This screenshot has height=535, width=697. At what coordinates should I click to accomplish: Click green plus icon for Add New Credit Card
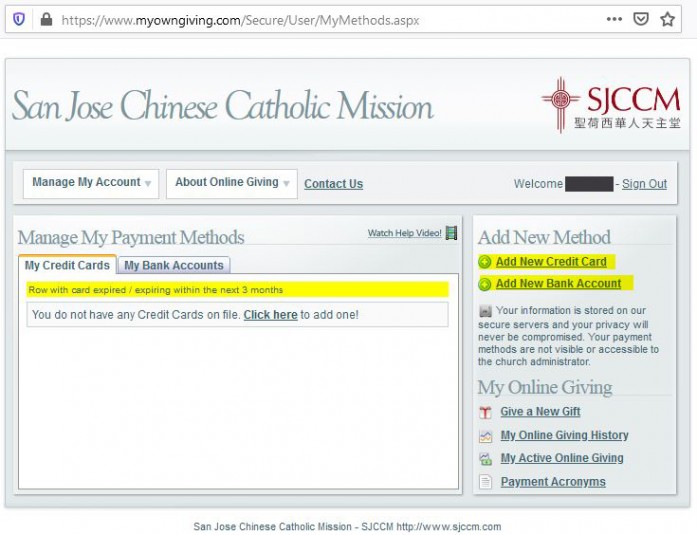485,262
